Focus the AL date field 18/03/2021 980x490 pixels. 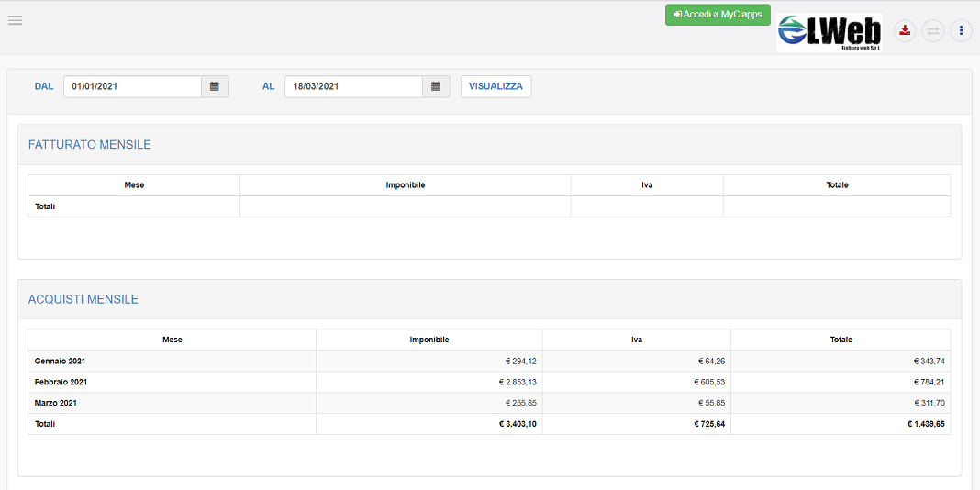pyautogui.click(x=354, y=87)
